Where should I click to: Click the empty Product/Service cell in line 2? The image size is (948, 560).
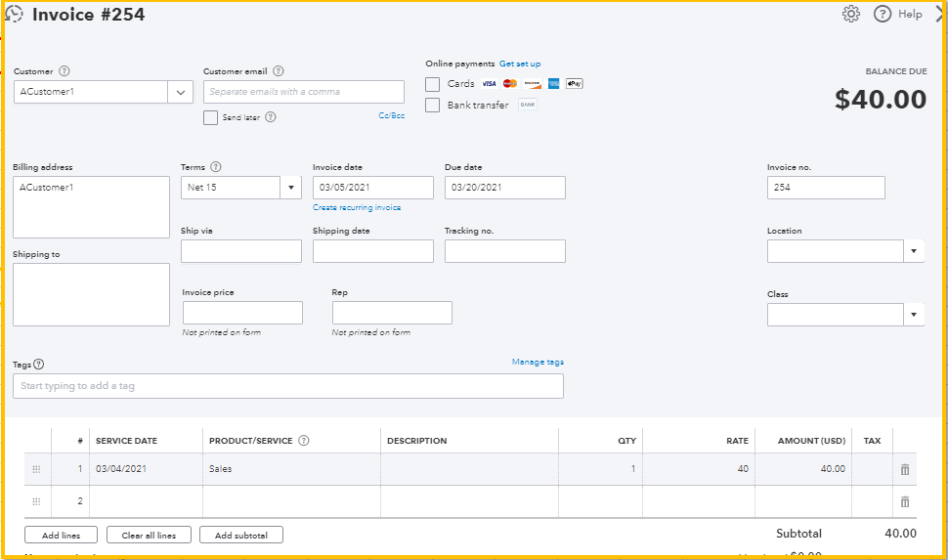pos(291,501)
